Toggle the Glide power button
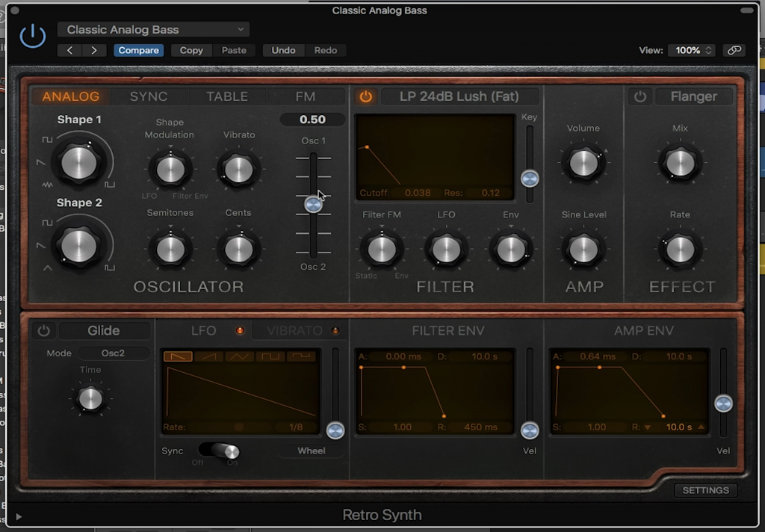Viewport: 765px width, 532px height. coord(44,331)
